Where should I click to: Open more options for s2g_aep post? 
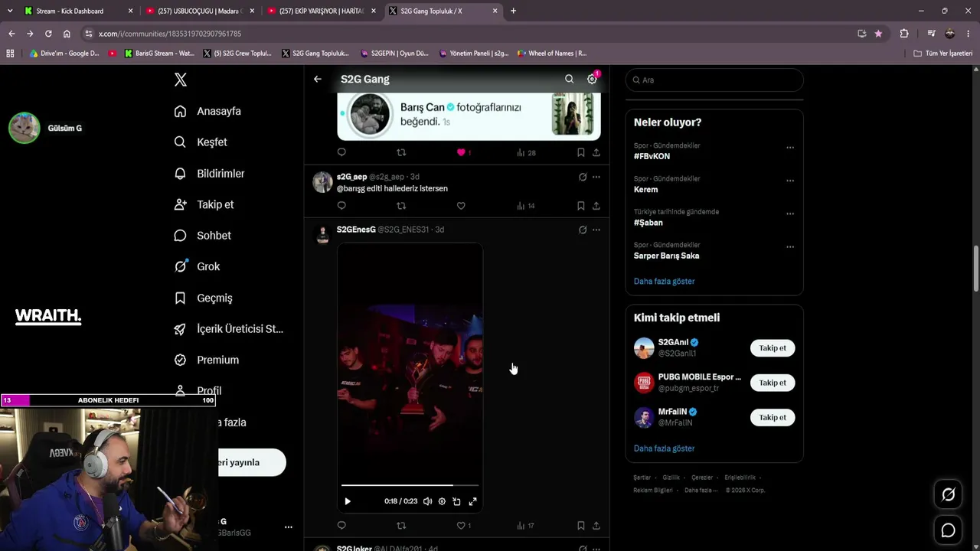[596, 177]
